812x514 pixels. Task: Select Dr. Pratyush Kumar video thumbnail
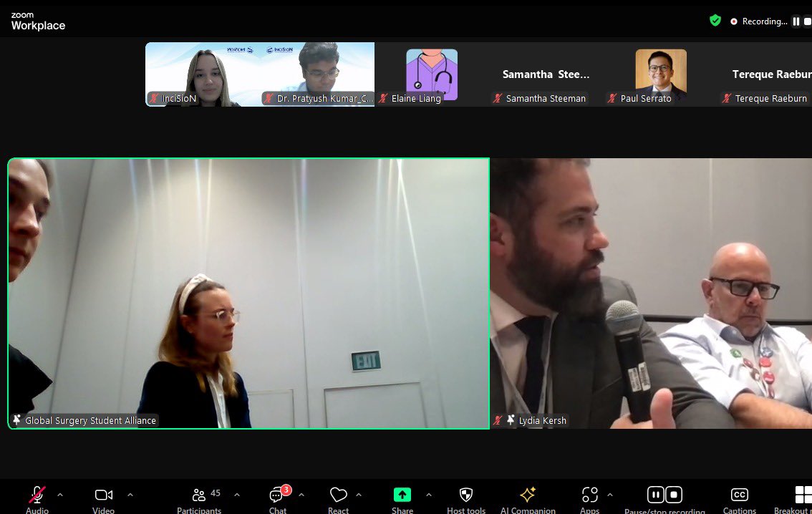(x=317, y=74)
